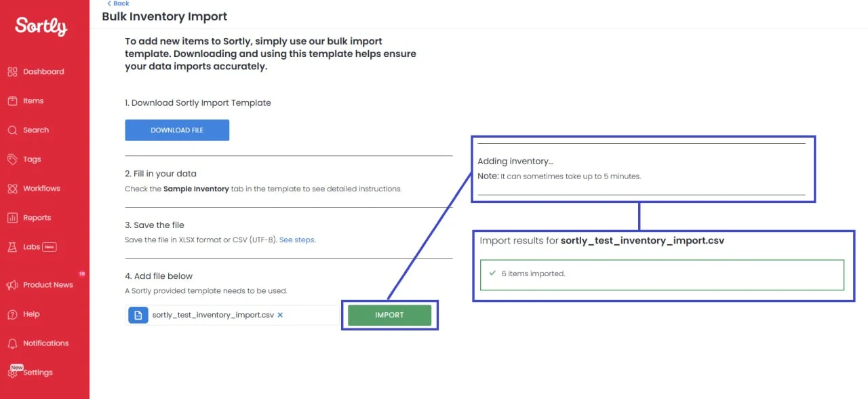Screen dimensions: 868x399
Task: Click the Labs flask icon
Action: click(x=12, y=247)
